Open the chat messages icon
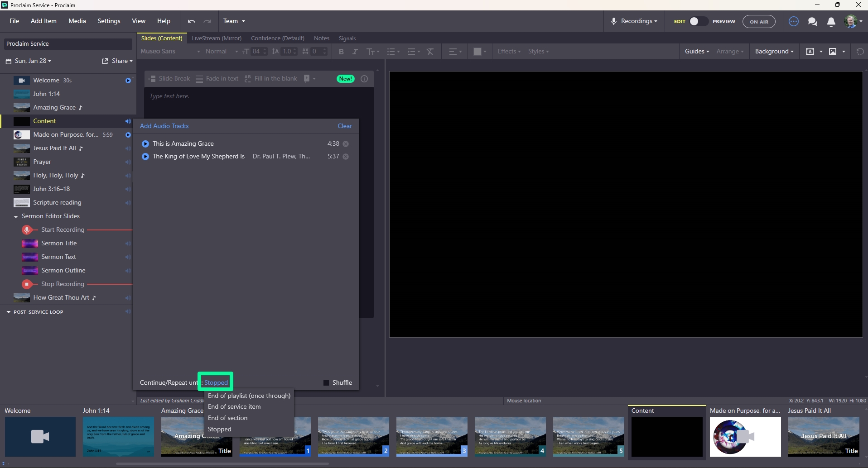 point(812,21)
